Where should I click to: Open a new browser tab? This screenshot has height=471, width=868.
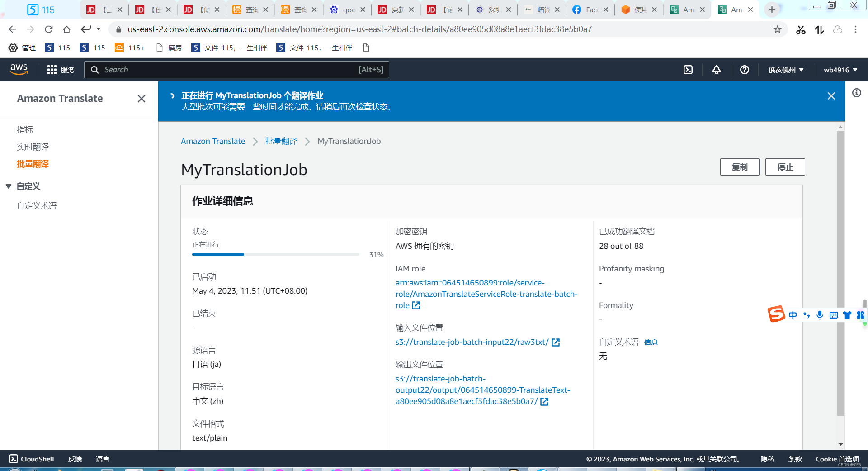772,10
